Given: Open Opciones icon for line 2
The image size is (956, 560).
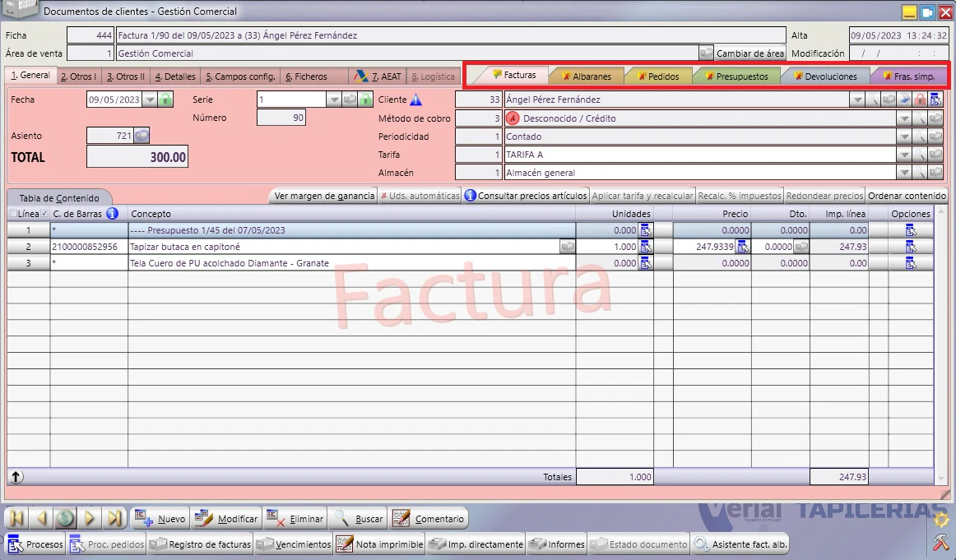Looking at the screenshot, I should coord(910,247).
